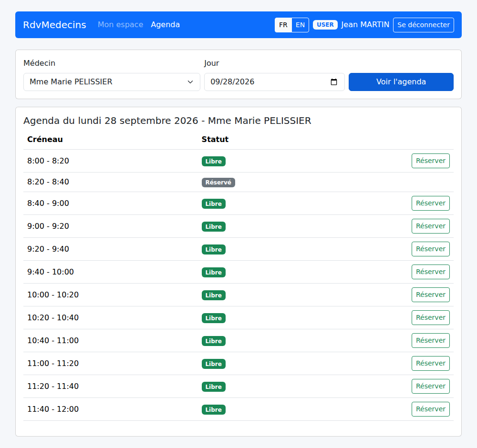Open the Mon espace menu item

click(x=121, y=25)
